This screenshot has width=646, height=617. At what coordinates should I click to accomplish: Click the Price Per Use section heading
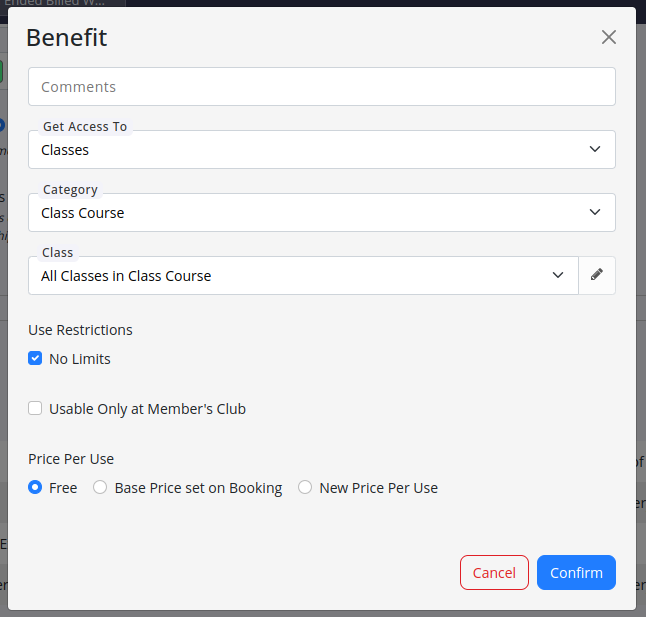coord(71,459)
